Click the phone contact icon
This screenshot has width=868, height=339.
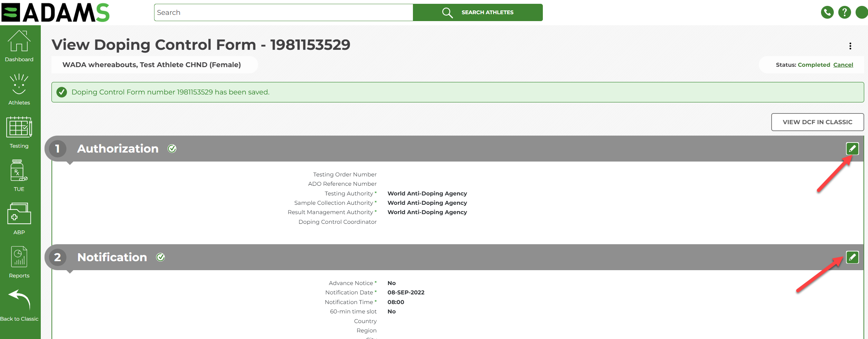click(x=827, y=12)
